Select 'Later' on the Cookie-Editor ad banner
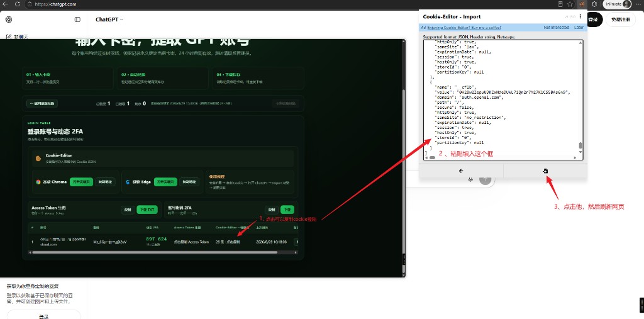The image size is (644, 319). (579, 28)
